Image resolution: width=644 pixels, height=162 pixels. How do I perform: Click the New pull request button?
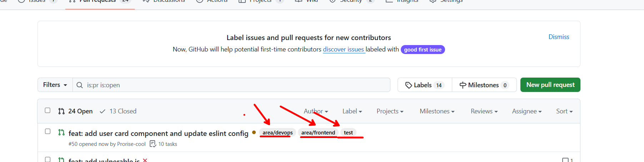[x=550, y=85]
